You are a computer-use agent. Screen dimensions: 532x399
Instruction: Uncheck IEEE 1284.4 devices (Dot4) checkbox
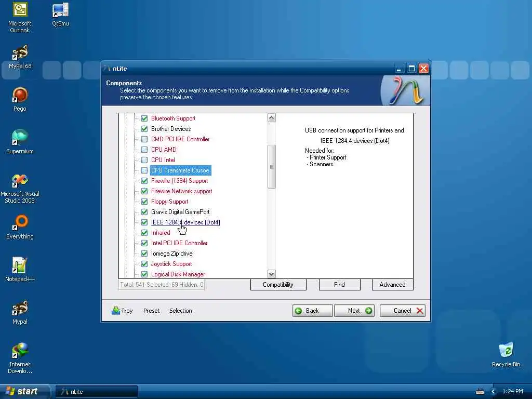click(144, 222)
